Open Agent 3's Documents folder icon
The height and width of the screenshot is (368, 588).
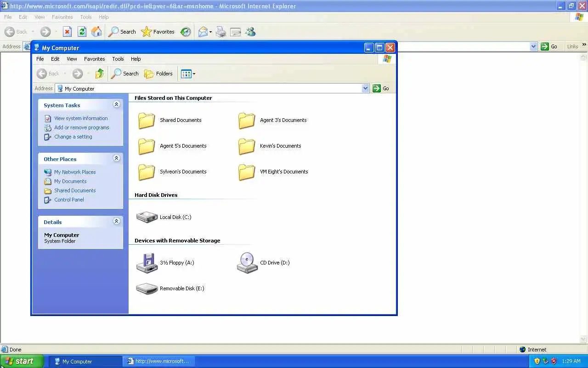pos(247,121)
